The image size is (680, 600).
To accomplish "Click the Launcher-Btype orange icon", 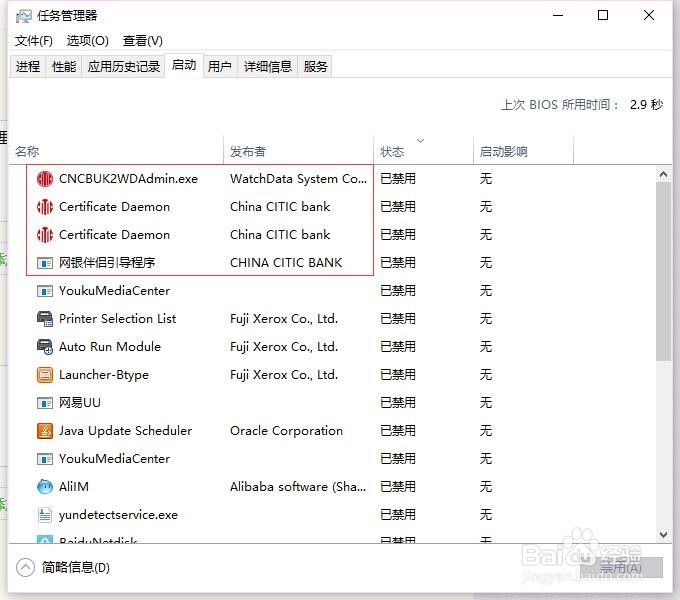I will pos(45,375).
